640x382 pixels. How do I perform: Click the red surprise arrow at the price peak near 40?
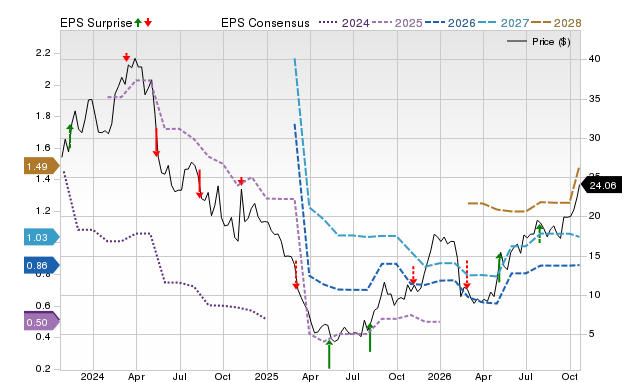click(127, 57)
